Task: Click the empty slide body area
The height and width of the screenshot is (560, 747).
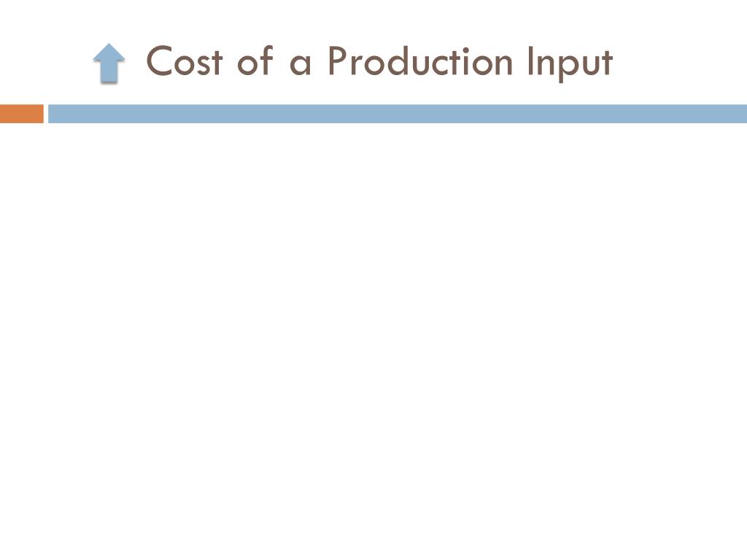Action: point(373,333)
